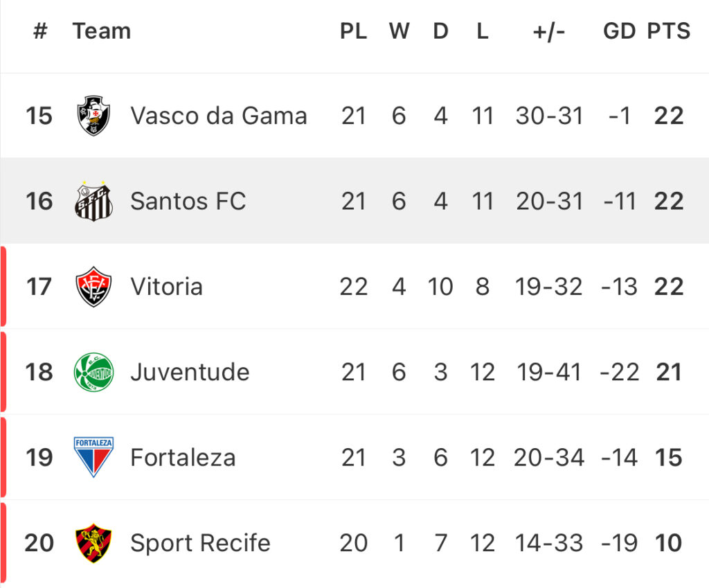Tap the position number 16 cell

click(x=39, y=202)
